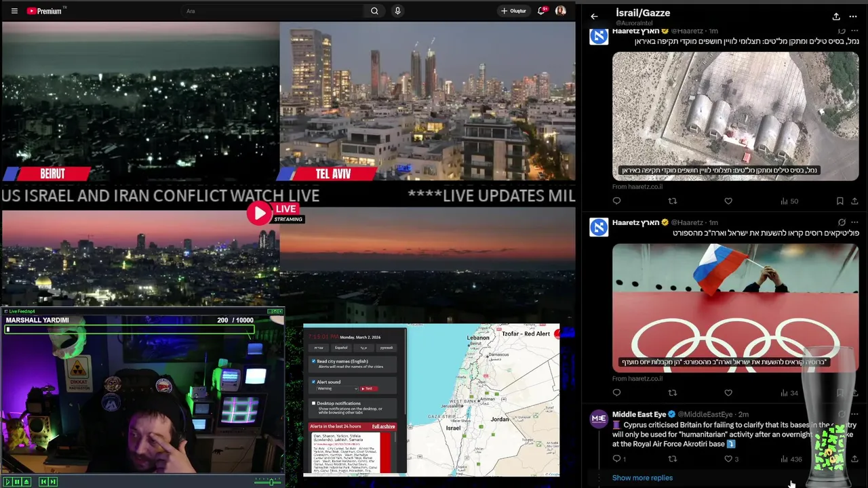
Task: View analytics showing 50 on Haaretz post
Action: click(789, 201)
